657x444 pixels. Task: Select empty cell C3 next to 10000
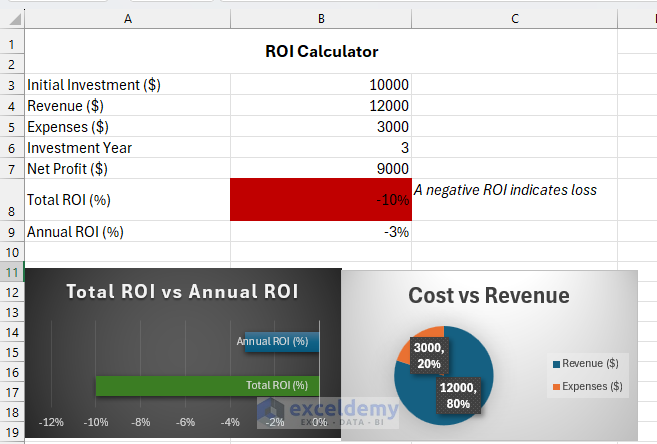515,85
